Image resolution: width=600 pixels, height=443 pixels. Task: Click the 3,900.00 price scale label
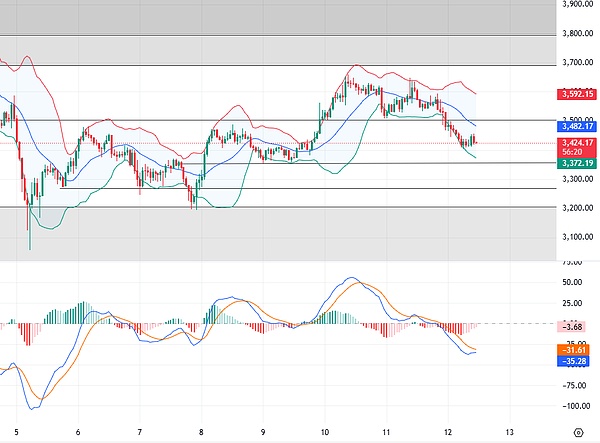click(x=576, y=5)
